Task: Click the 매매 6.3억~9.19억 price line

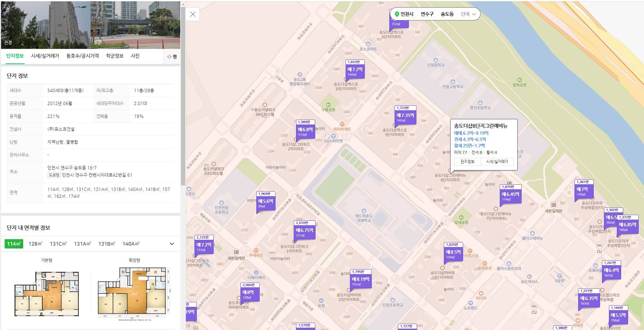Action: [x=471, y=133]
